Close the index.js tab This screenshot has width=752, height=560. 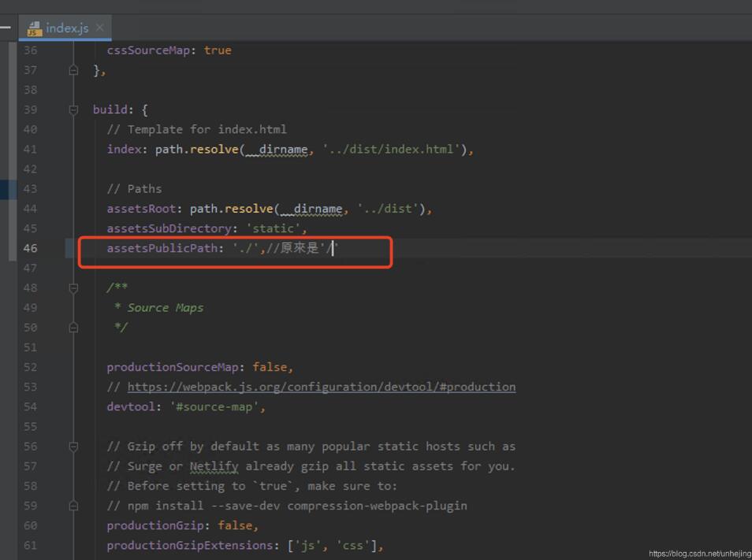pyautogui.click(x=99, y=26)
